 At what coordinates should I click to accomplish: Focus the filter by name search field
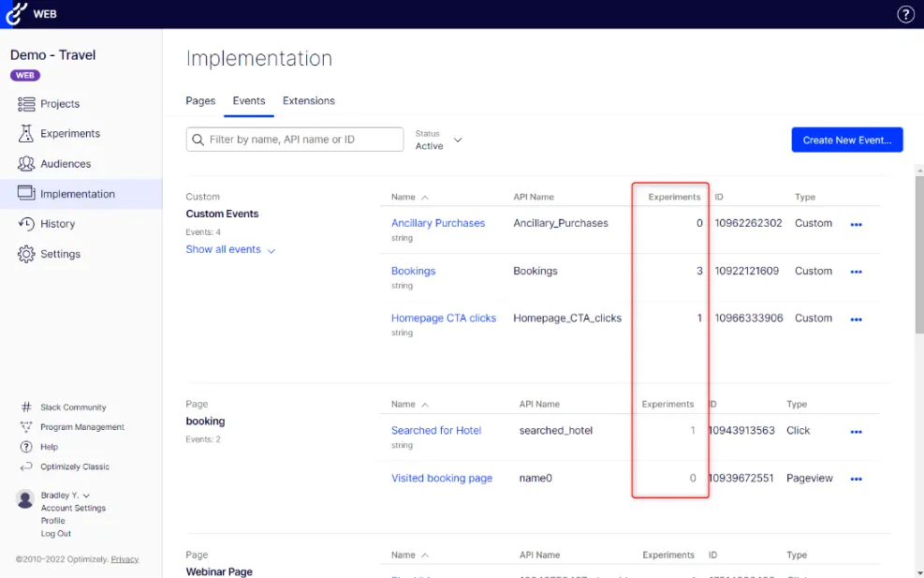click(x=295, y=140)
